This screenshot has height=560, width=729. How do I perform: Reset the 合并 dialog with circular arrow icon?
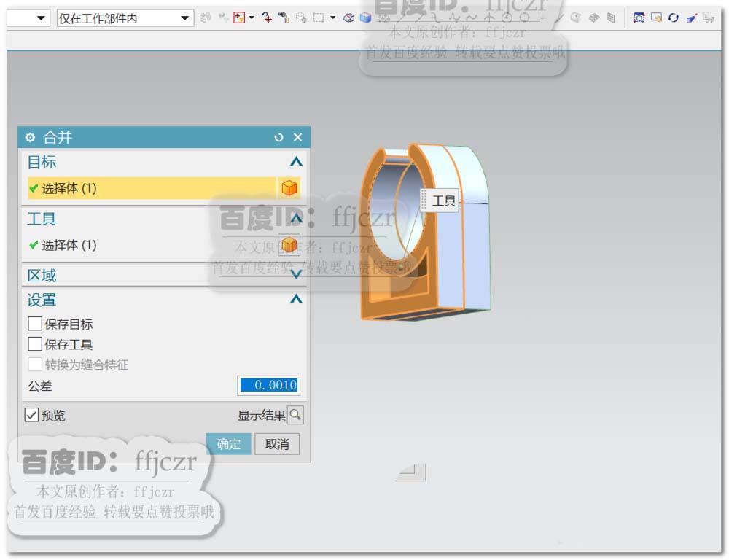[x=278, y=137]
